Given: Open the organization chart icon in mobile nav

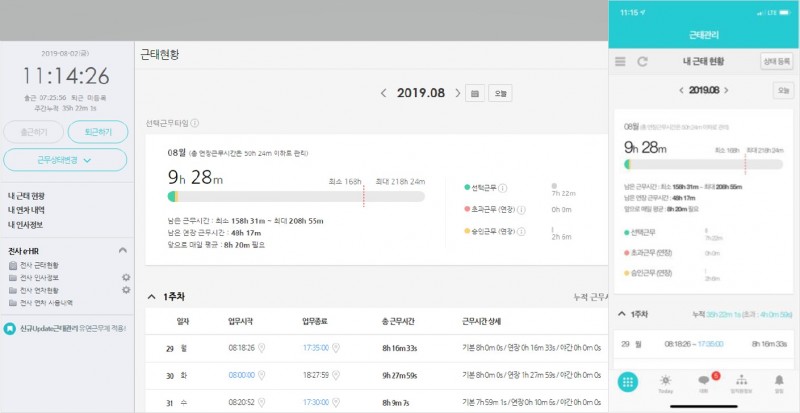Looking at the screenshot, I should pos(741,382).
